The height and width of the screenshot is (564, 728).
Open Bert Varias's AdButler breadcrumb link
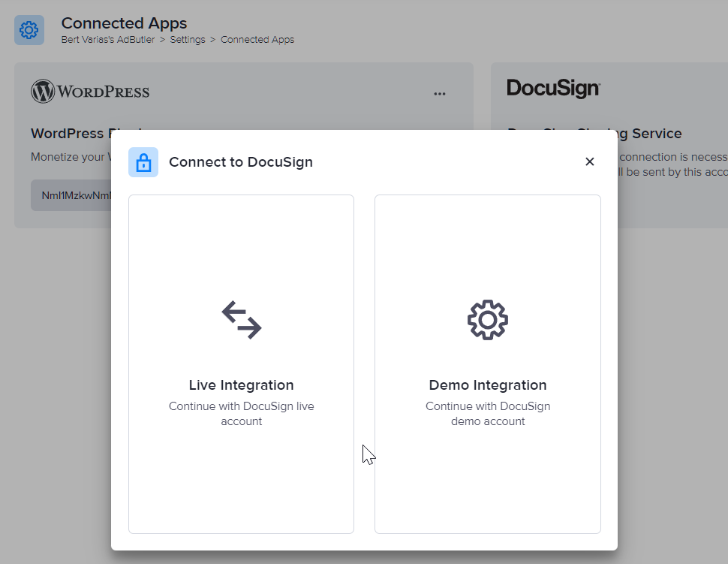click(108, 40)
